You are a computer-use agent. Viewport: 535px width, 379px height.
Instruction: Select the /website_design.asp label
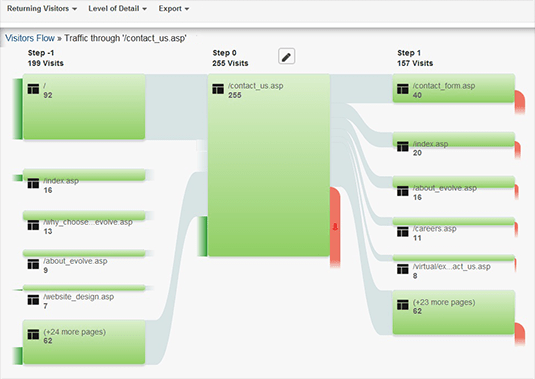(x=78, y=297)
